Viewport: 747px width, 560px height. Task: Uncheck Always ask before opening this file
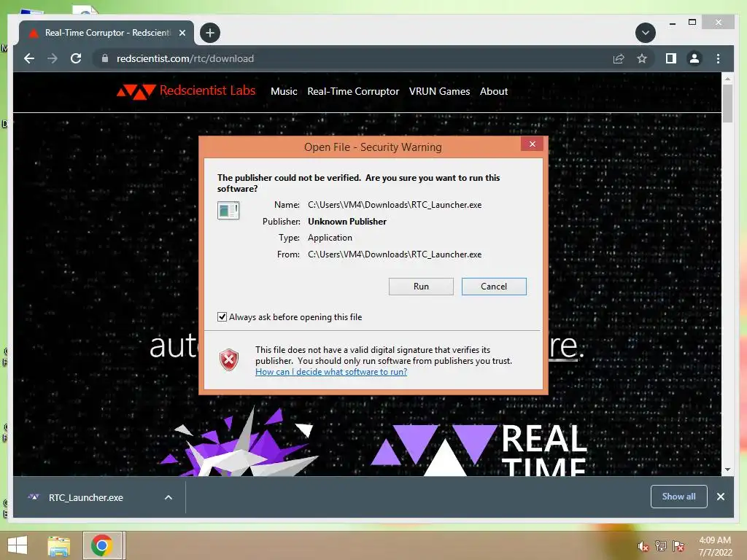[x=222, y=317]
